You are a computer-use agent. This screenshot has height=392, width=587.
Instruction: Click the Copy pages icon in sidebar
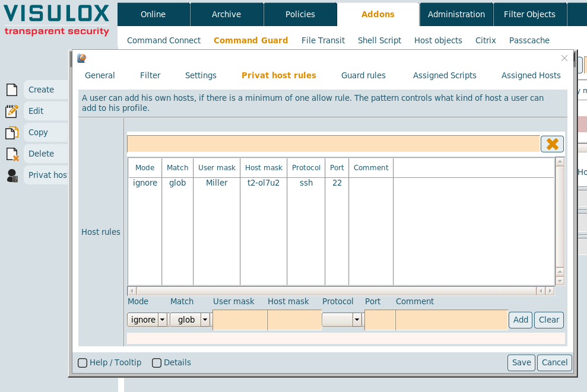coord(12,133)
